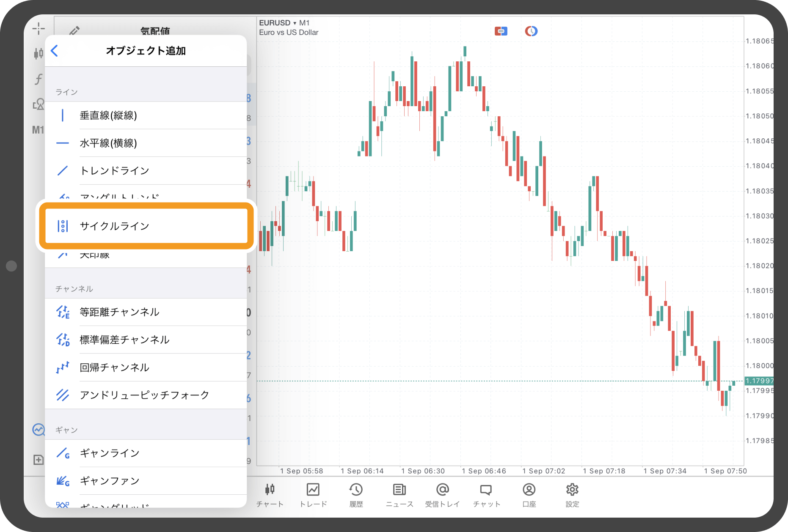This screenshot has width=788, height=532.
Task: Open the objects shapes icon in the sidebar
Action: click(x=39, y=104)
